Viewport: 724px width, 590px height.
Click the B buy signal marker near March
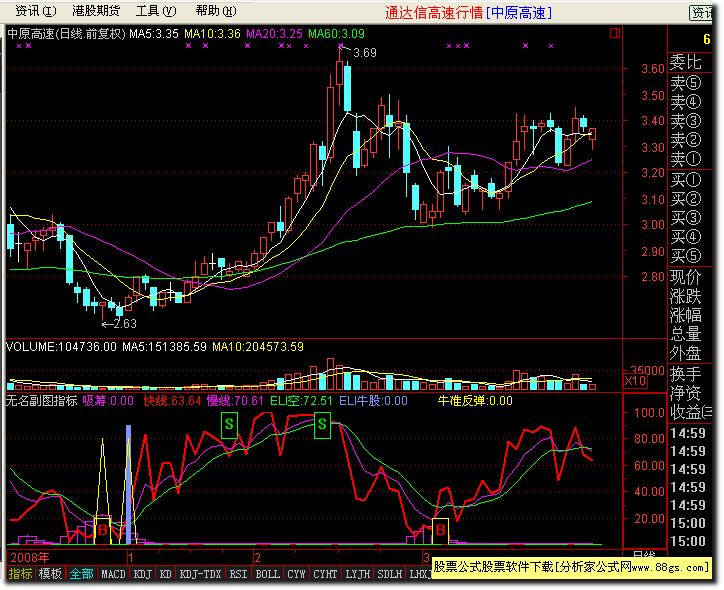pos(440,530)
